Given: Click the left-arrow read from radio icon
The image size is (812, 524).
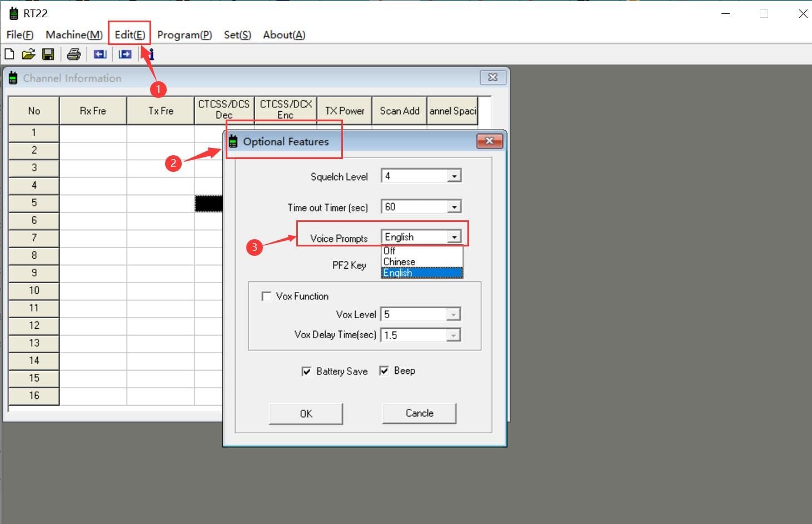Looking at the screenshot, I should pos(100,54).
